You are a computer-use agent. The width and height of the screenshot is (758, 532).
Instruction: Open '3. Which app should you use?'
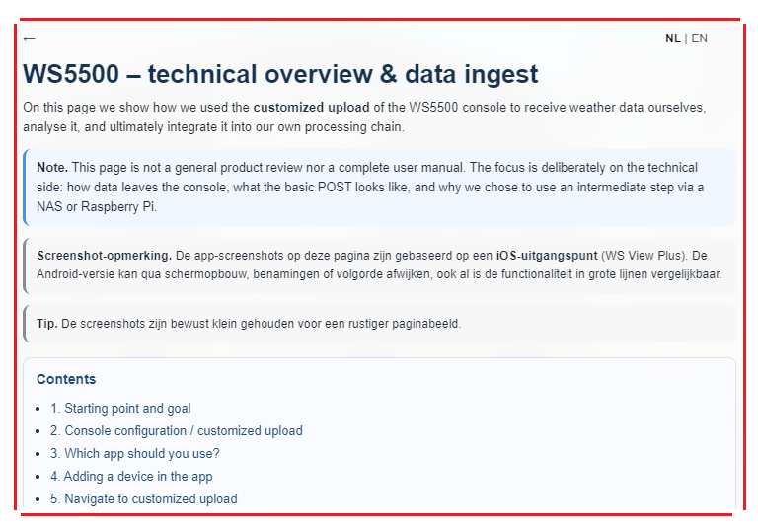(135, 454)
